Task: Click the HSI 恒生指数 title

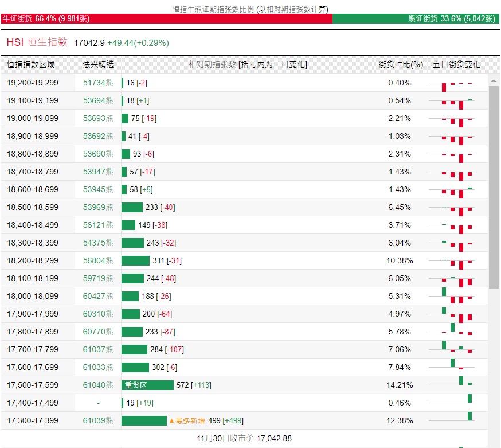Action: (x=37, y=42)
